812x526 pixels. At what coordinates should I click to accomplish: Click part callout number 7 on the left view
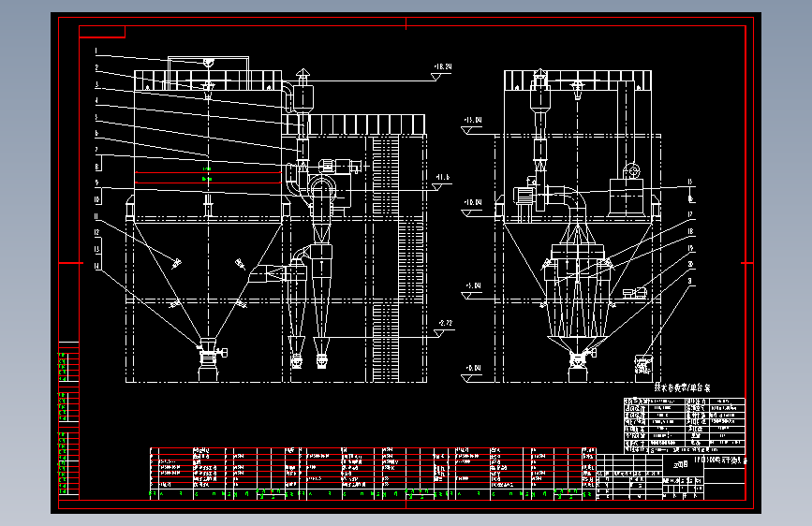pyautogui.click(x=96, y=150)
